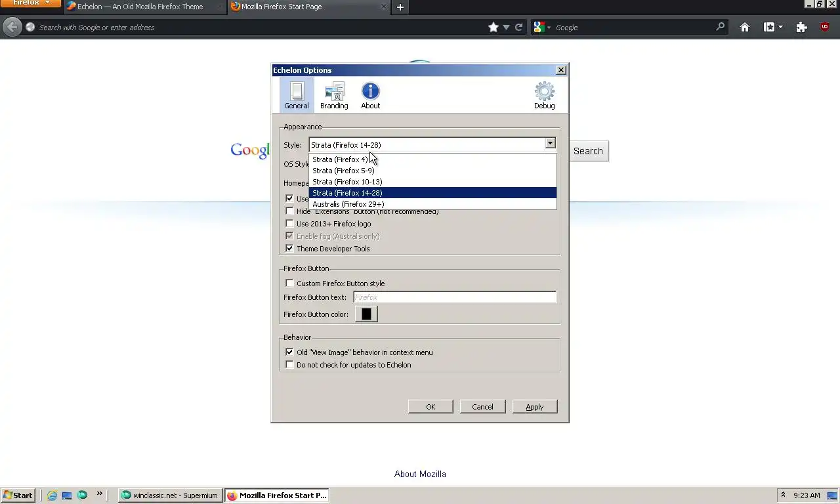Go to the Home page icon
This screenshot has height=504, width=840.
pyautogui.click(x=745, y=27)
